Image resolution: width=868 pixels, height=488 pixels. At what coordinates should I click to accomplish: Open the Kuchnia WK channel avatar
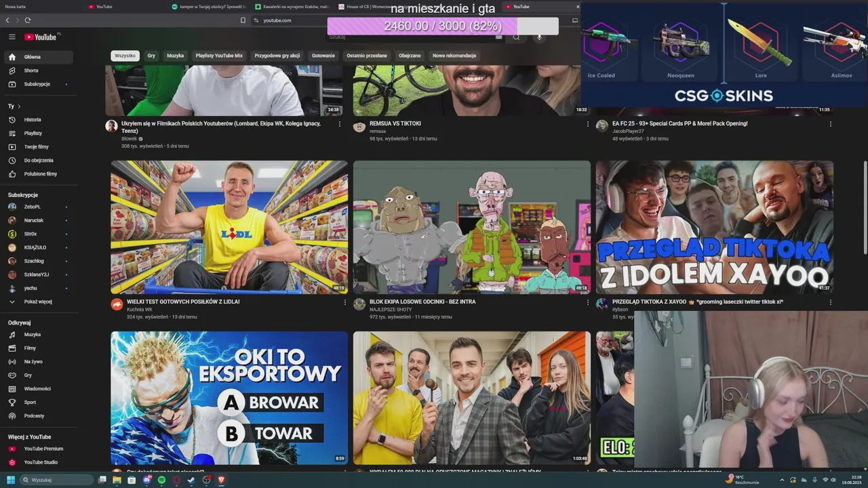pyautogui.click(x=117, y=304)
